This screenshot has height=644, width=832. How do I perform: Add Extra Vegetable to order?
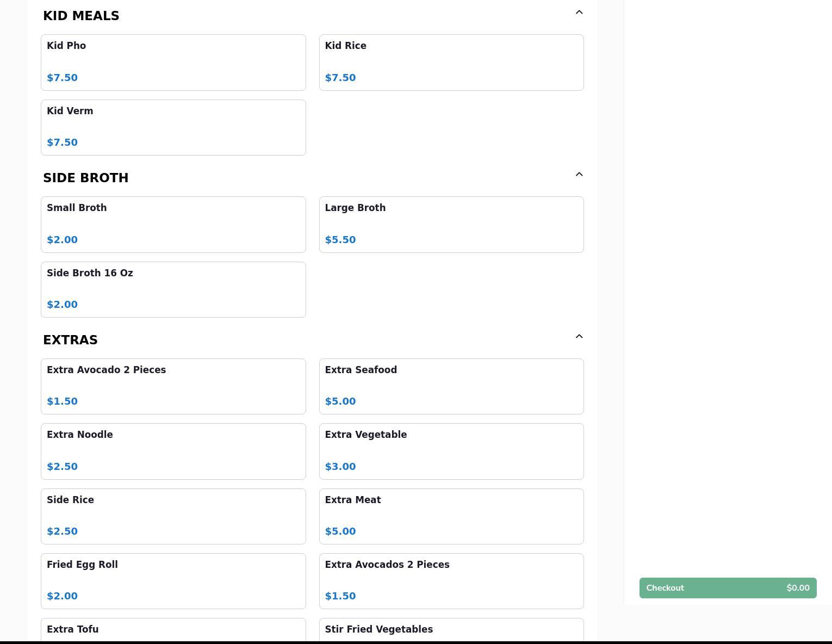451,451
